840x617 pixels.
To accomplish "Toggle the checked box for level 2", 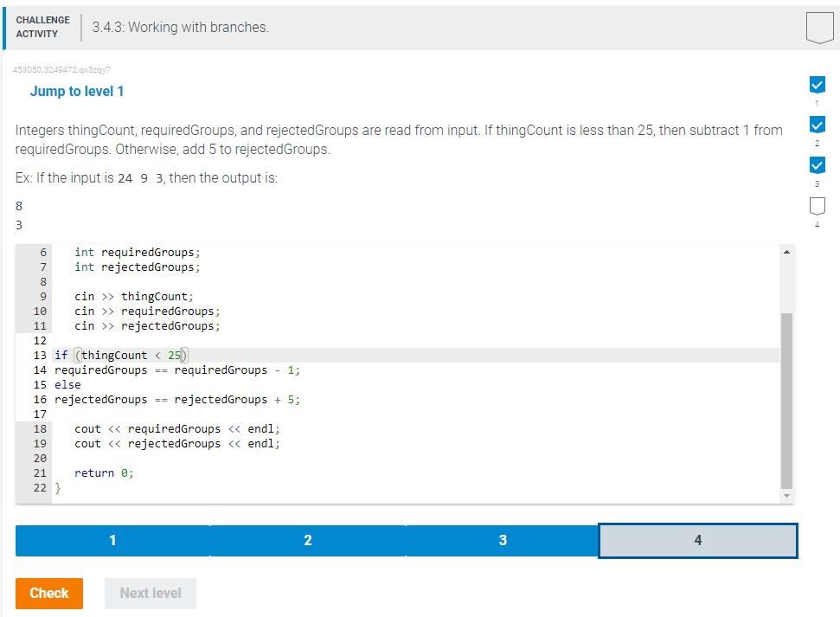I will 817,125.
